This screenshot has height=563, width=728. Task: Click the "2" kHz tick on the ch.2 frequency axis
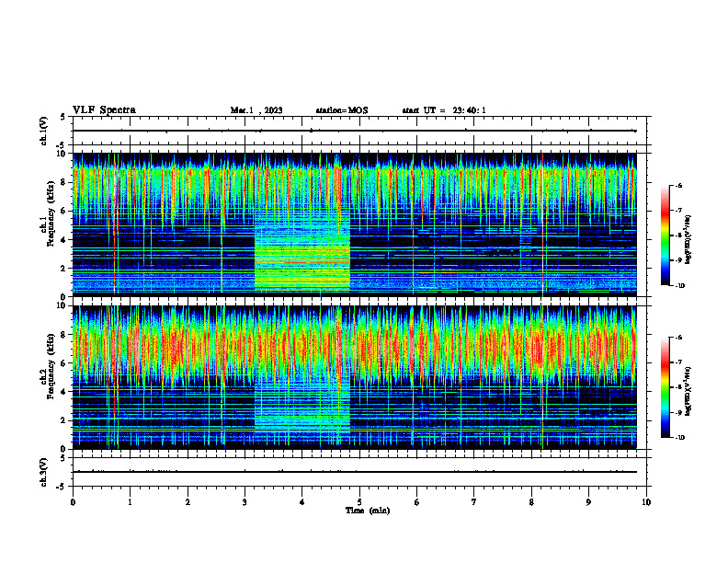(x=65, y=420)
